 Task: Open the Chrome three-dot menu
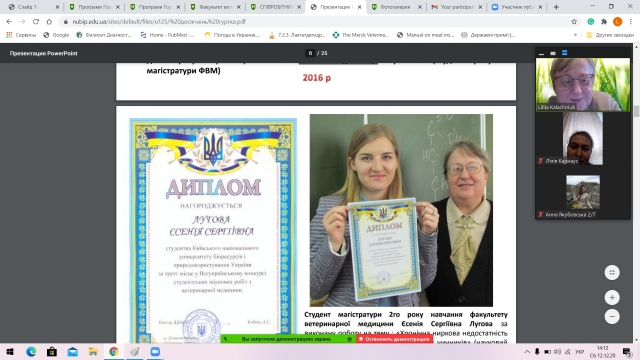[x=631, y=22]
